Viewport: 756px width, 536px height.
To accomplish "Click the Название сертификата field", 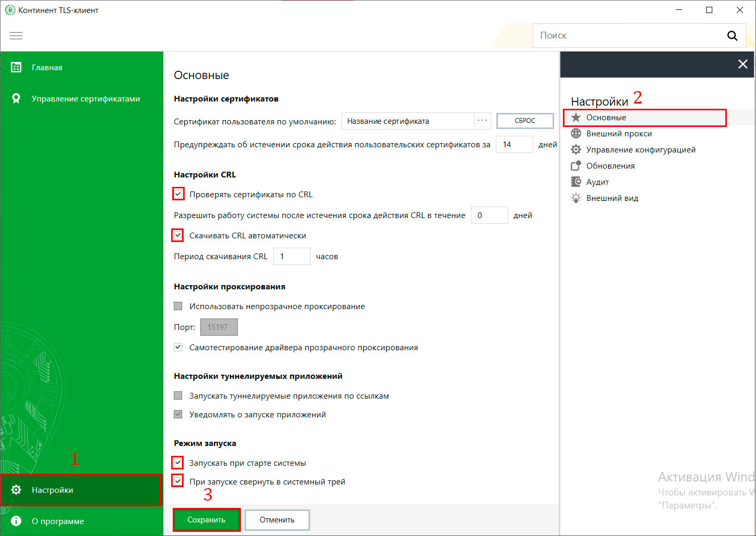I will [x=408, y=121].
